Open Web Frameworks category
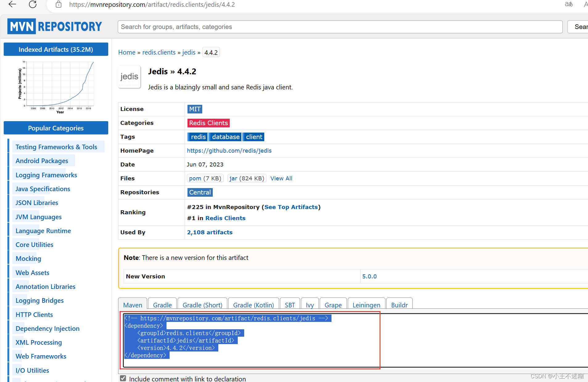 point(41,356)
